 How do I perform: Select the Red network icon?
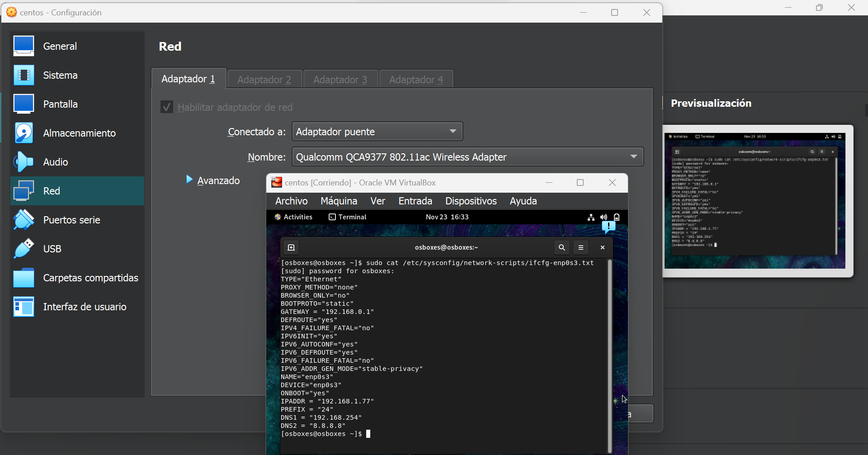click(24, 191)
